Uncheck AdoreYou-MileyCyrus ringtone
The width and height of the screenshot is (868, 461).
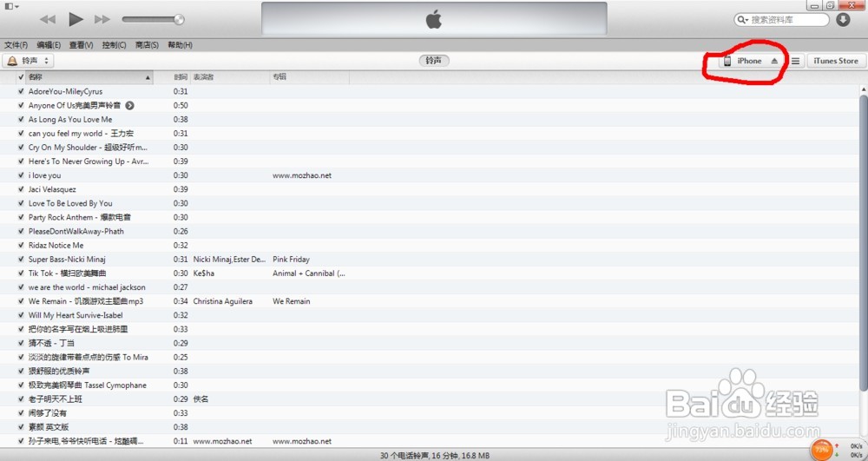click(x=21, y=91)
